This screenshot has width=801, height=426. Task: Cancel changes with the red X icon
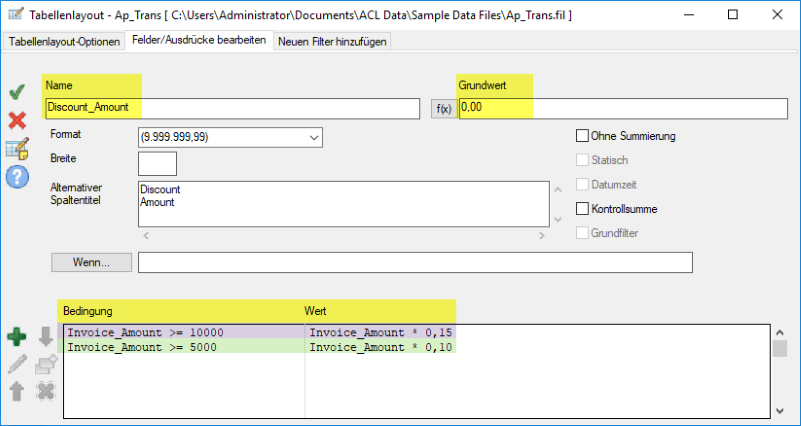pyautogui.click(x=17, y=121)
